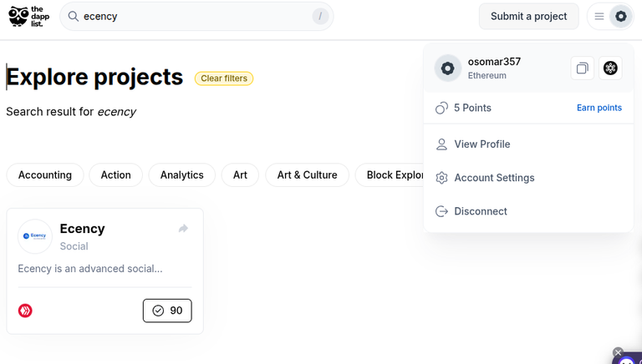The height and width of the screenshot is (364, 642).
Task: Click the Social category label on Ecency card
Action: [x=74, y=246]
